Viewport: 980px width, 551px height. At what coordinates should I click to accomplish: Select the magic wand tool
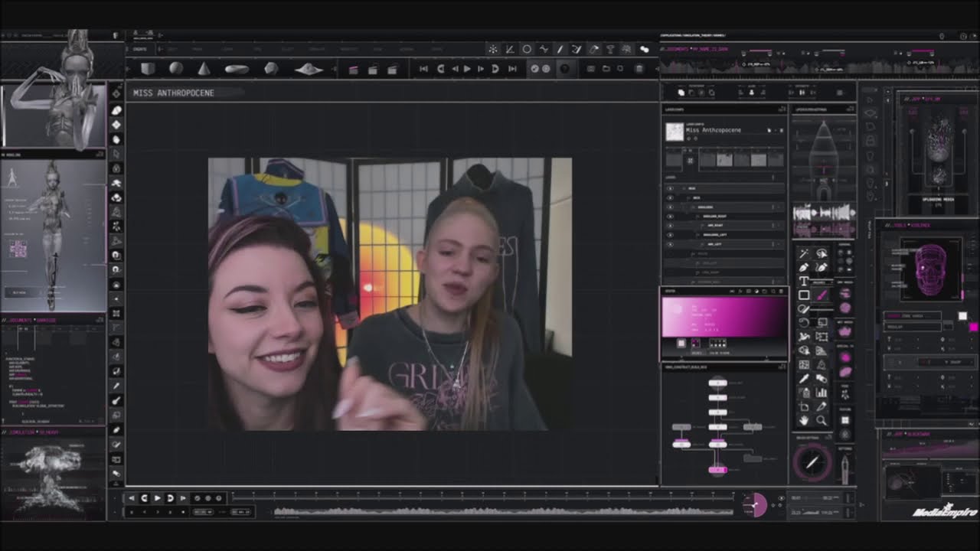click(804, 253)
